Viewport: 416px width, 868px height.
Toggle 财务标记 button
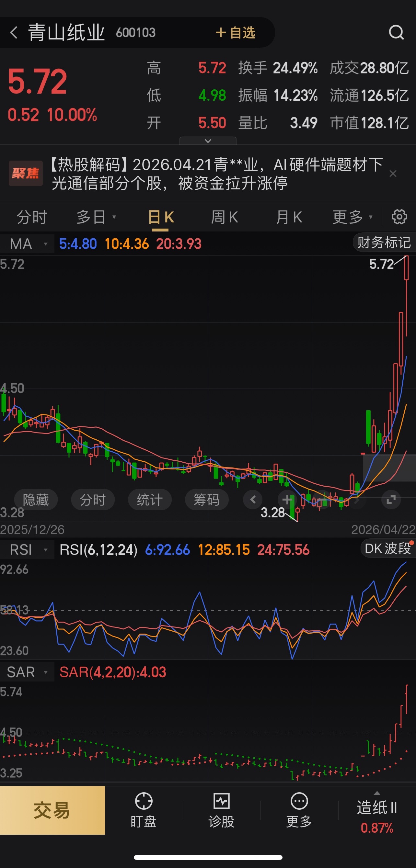pyautogui.click(x=384, y=242)
